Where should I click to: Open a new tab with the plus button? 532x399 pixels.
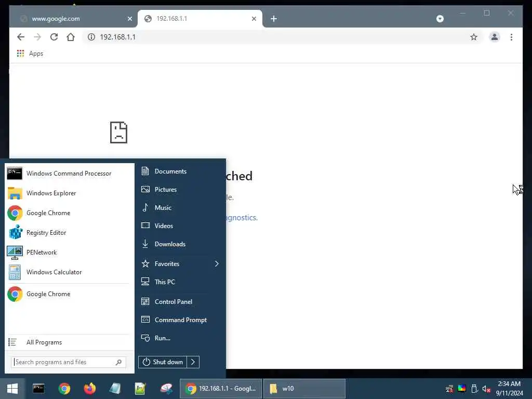[x=274, y=19]
